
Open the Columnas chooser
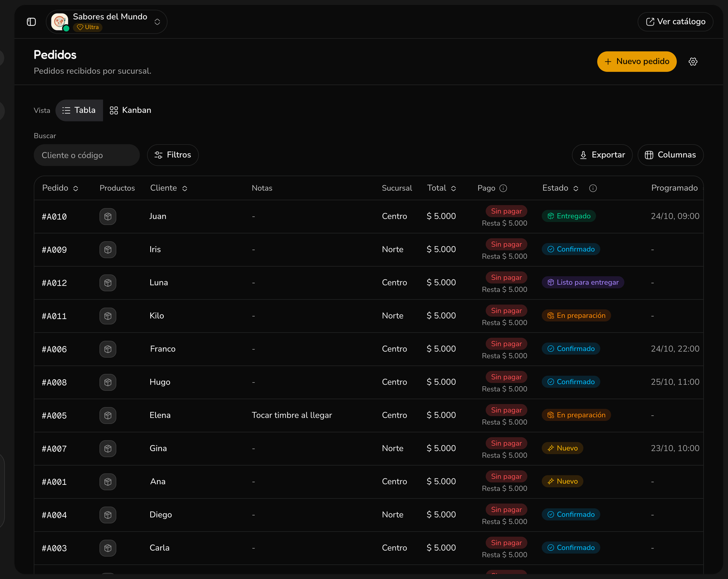click(x=670, y=155)
